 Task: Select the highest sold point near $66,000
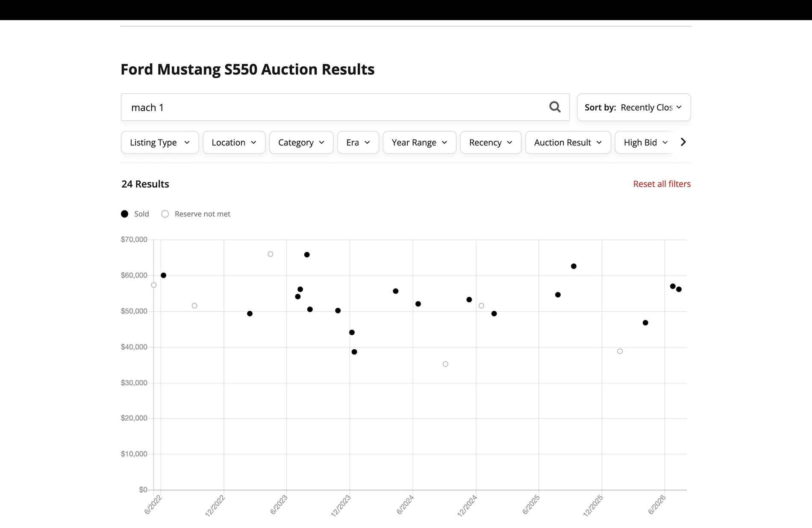(x=307, y=255)
